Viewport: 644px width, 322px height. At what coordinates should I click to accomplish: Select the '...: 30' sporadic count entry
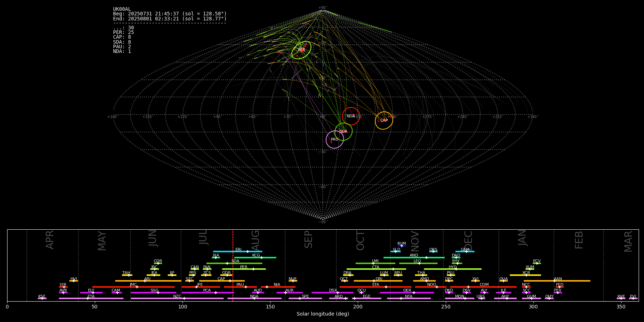tap(123, 28)
